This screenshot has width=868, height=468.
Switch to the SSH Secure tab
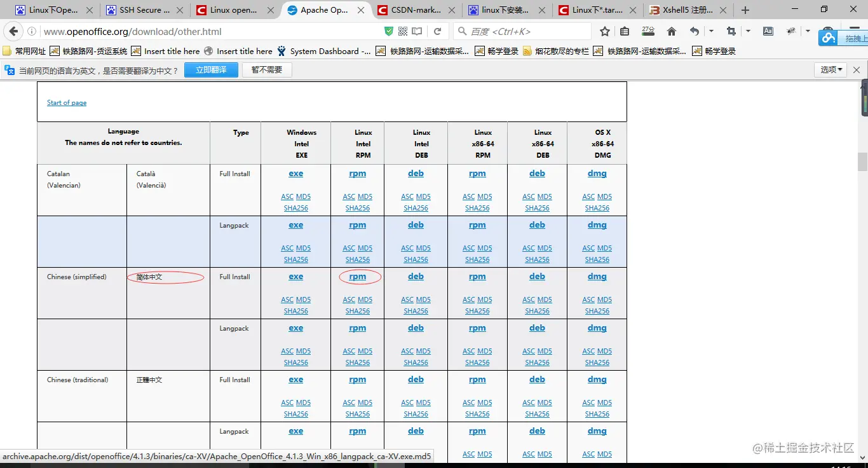(144, 10)
